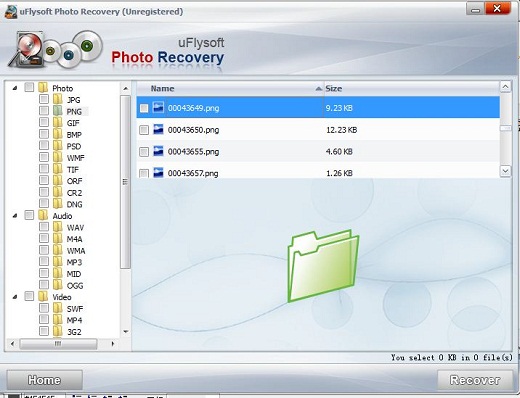Select checkbox for 00043649.png
The width and height of the screenshot is (520, 398).
pos(144,108)
